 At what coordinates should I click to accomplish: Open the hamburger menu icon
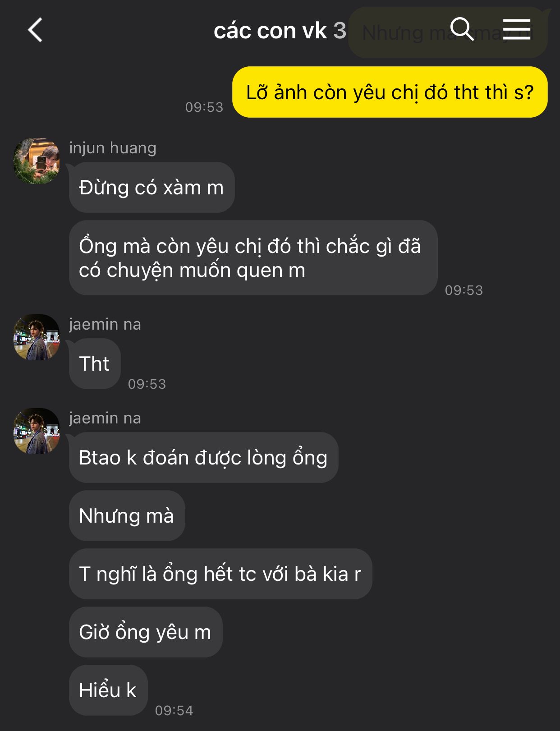[517, 29]
